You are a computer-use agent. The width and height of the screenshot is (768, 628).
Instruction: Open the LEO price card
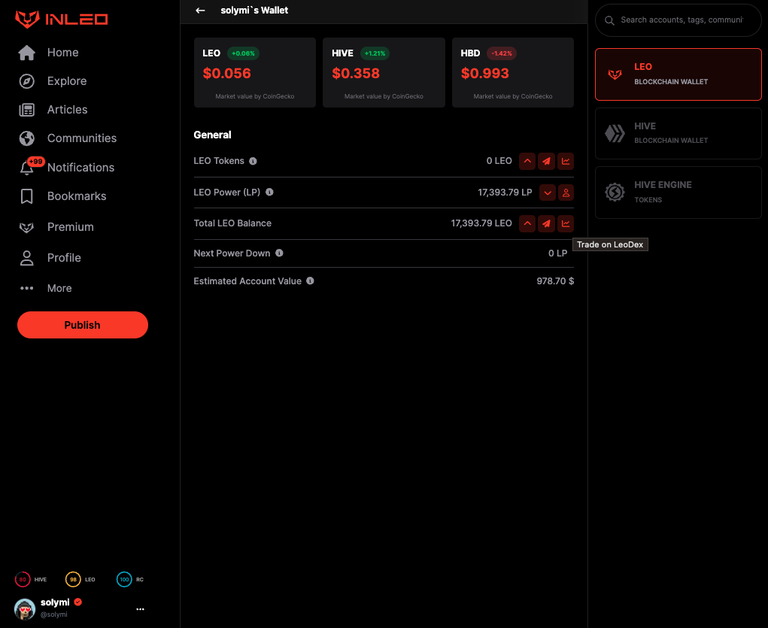pos(255,72)
